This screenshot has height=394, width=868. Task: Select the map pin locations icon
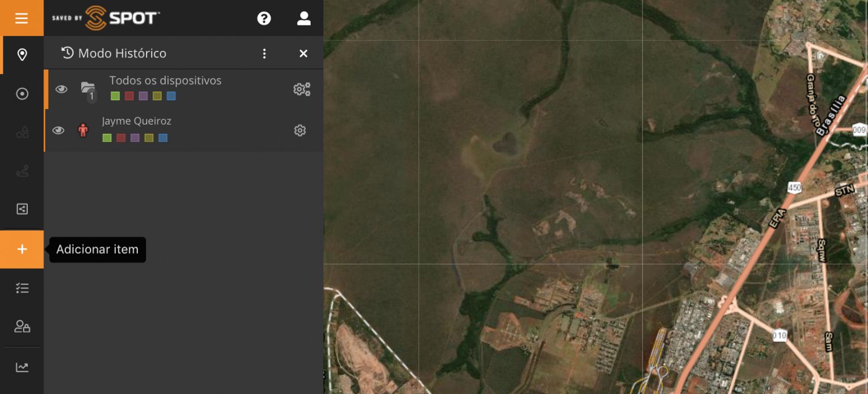pos(22,55)
